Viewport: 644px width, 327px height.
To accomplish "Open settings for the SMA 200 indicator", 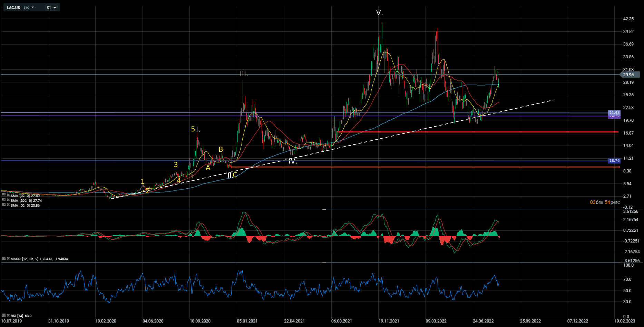I will tap(4, 200).
